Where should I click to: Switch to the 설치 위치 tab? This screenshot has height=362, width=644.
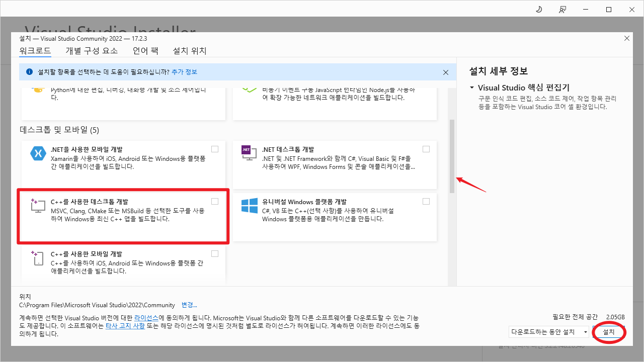coord(190,51)
